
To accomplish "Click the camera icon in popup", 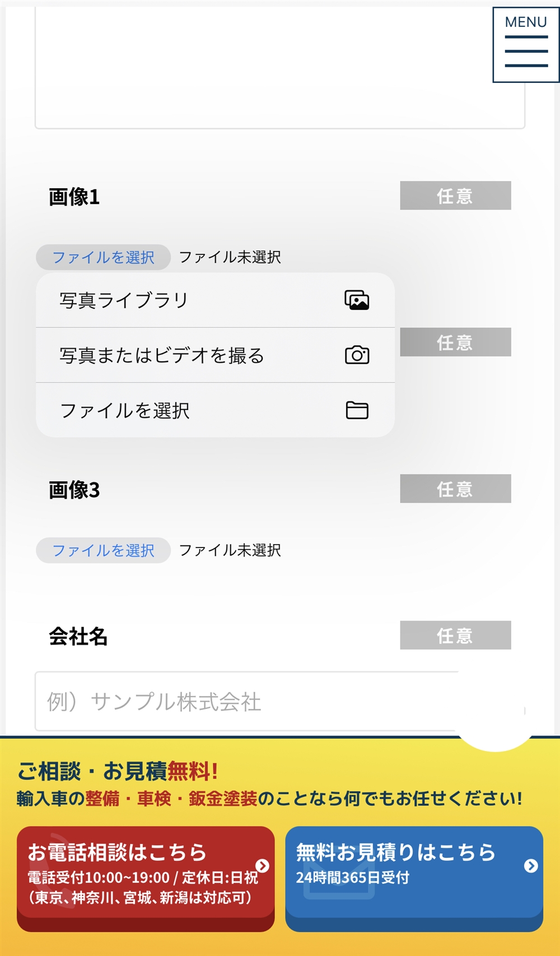I will pyautogui.click(x=357, y=355).
